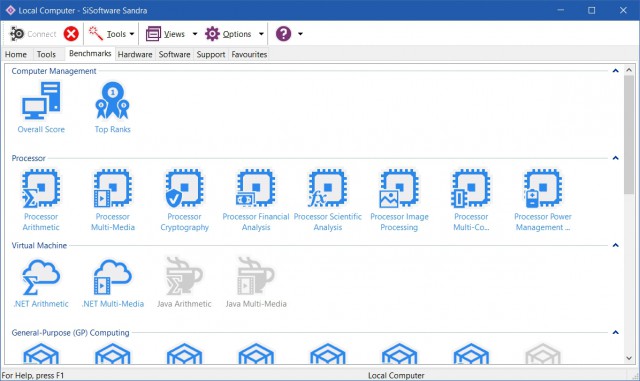Launch Processor Multi-Media benchmark
This screenshot has width=640, height=381.
tap(113, 200)
